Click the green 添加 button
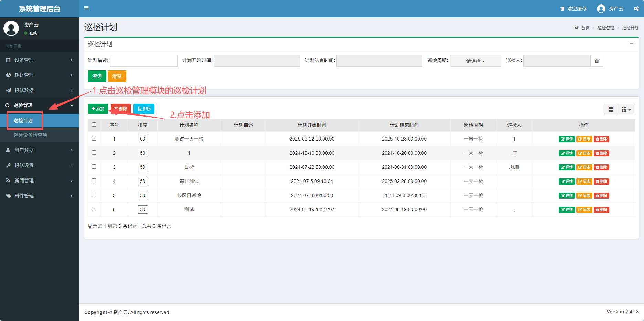The width and height of the screenshot is (644, 321). tap(98, 109)
